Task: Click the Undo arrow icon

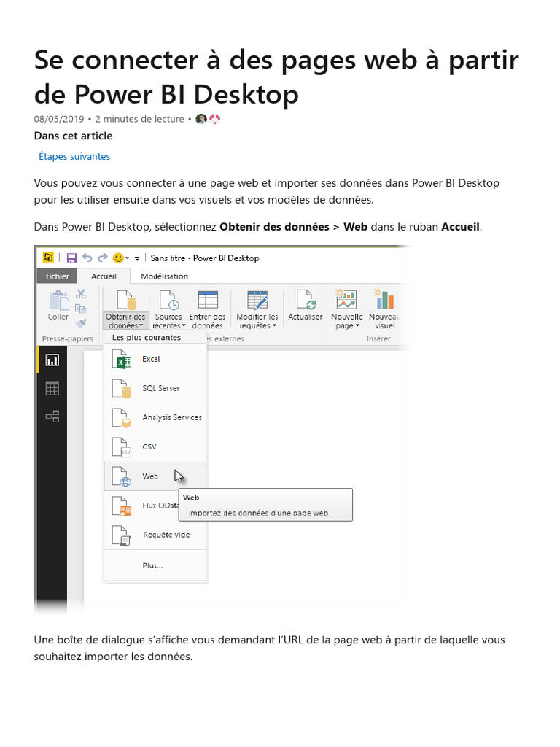Action: [x=87, y=258]
